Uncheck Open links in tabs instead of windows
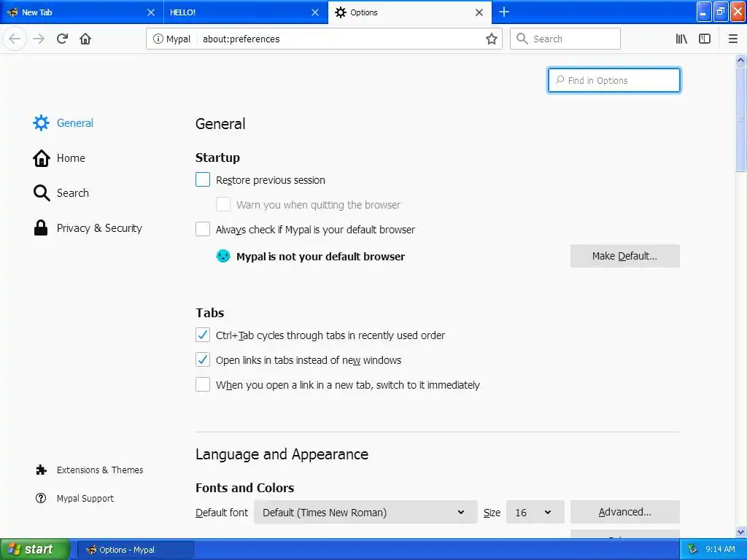The image size is (747, 560). tap(203, 359)
